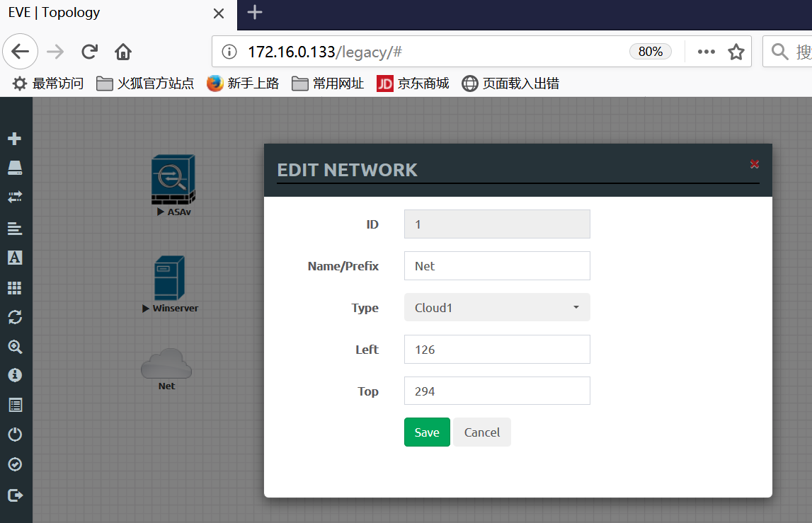Screen dimensions: 812x523
Task: Open Startup-configs lines icon in sidebar
Action: coord(14,228)
